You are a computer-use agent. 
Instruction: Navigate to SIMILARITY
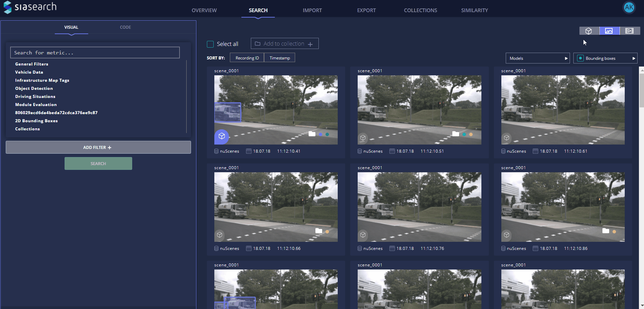click(475, 10)
